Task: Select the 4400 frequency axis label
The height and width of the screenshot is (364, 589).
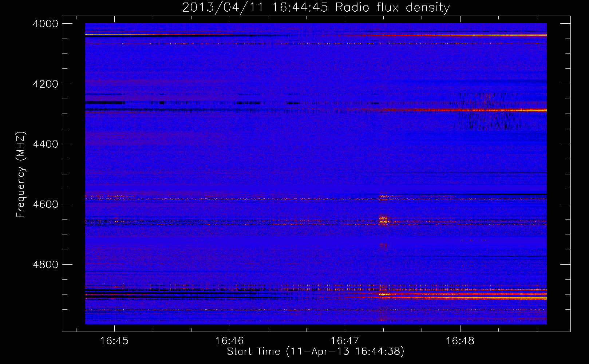Action: coord(46,144)
